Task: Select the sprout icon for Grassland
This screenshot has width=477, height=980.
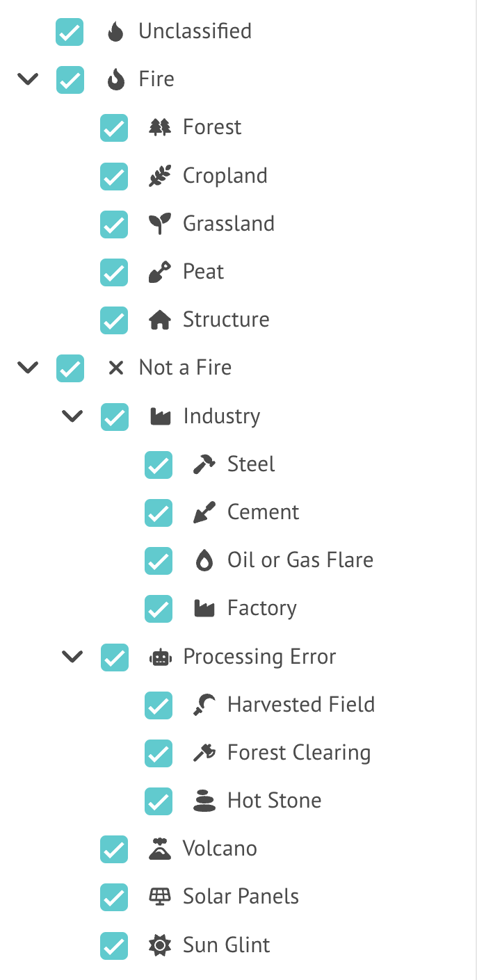Action: 159,223
